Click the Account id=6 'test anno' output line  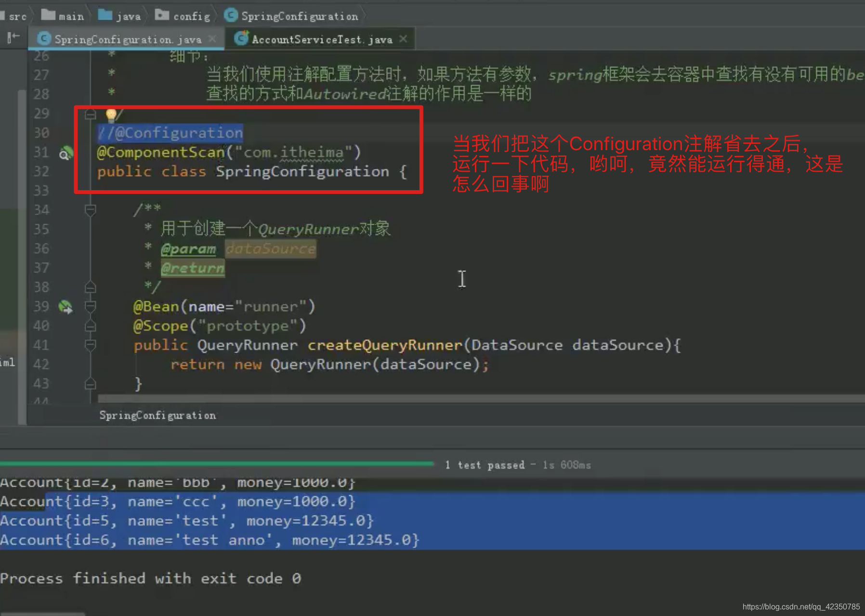tap(210, 540)
